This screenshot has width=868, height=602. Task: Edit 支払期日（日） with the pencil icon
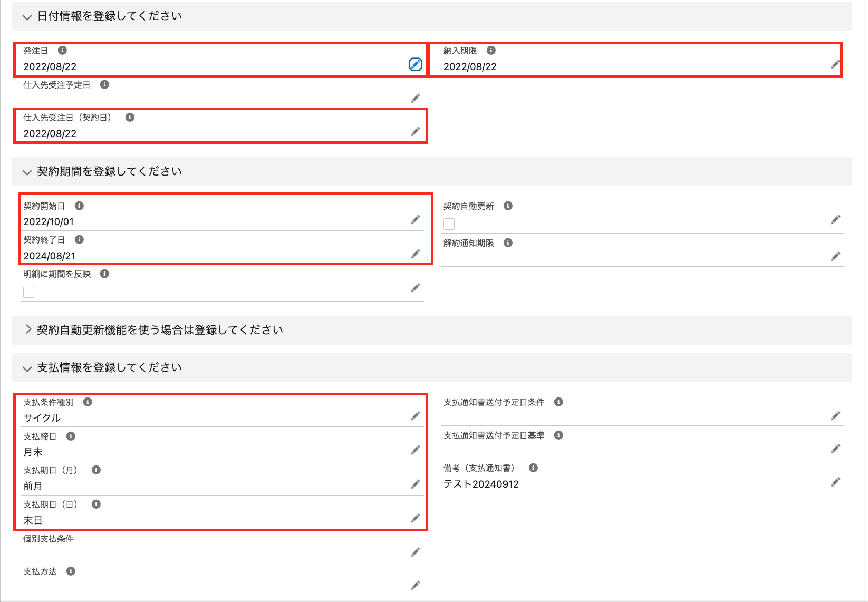416,518
